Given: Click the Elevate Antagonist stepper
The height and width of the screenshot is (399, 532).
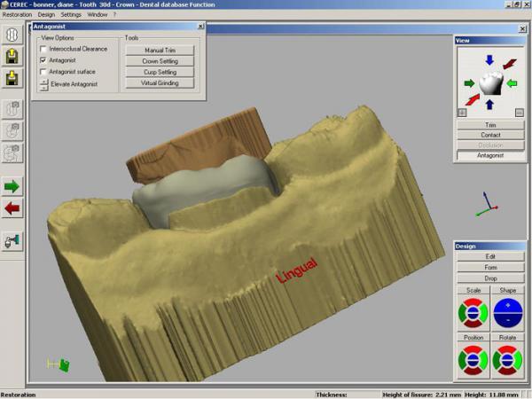Looking at the screenshot, I should click(x=43, y=84).
